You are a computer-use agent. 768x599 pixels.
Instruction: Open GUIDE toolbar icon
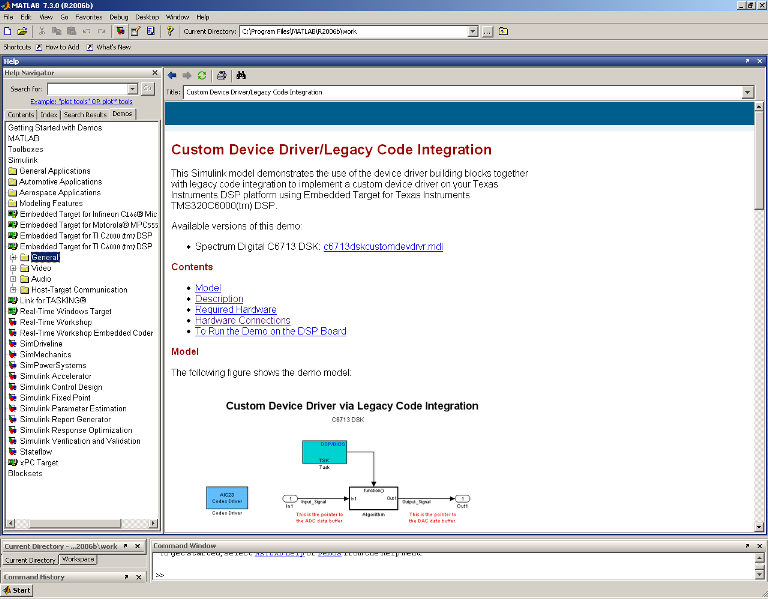click(x=135, y=31)
